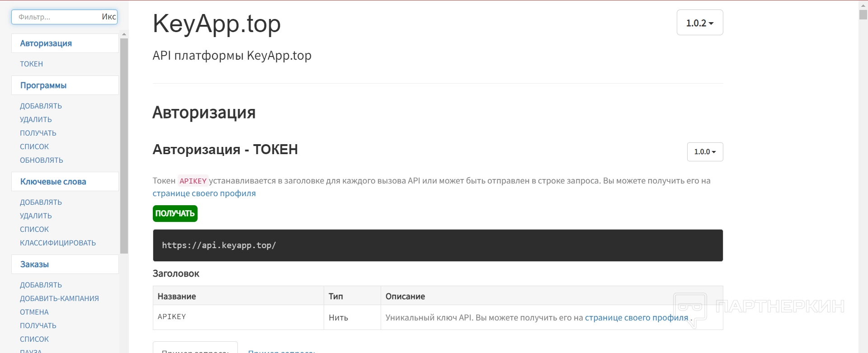868x353 pixels.
Task: Select СПИСОК under Программы
Action: (34, 146)
